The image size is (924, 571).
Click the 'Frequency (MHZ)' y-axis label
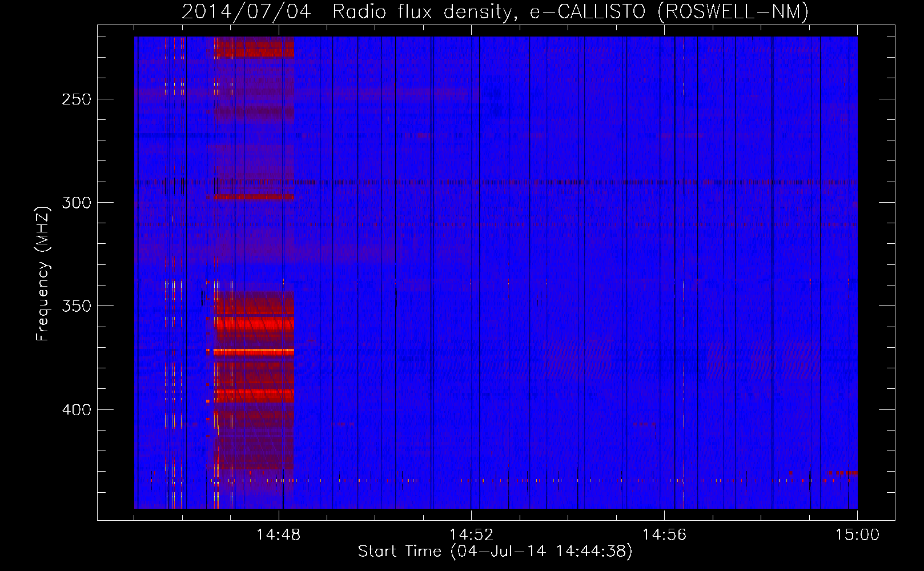43,274
